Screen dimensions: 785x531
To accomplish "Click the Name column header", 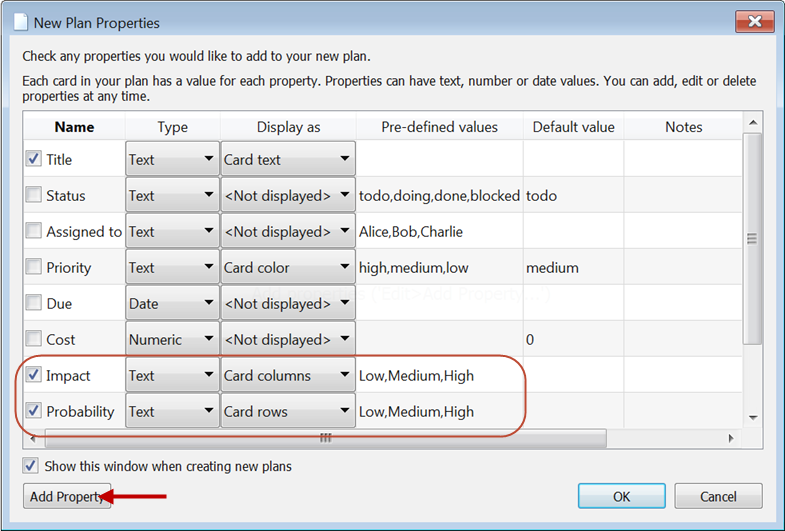I will pyautogui.click(x=74, y=127).
